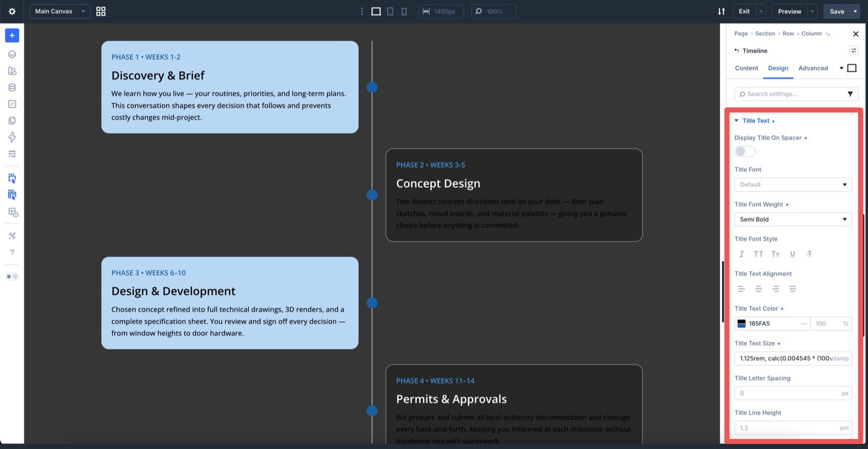Click the back arrow beside Timeline
The height and width of the screenshot is (449, 868).
(x=737, y=51)
